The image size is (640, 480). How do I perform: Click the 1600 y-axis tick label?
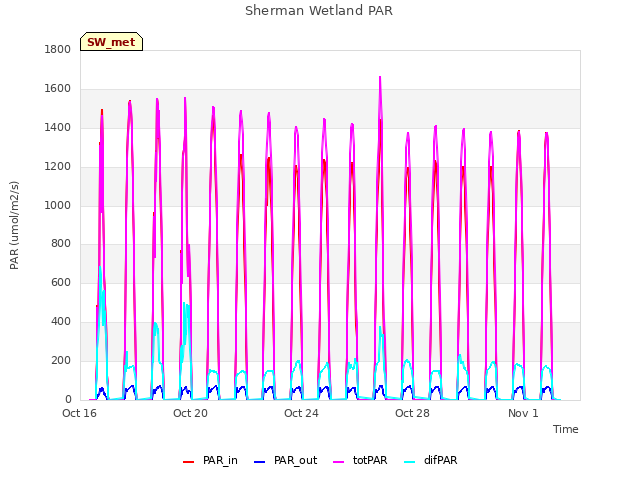(58, 89)
